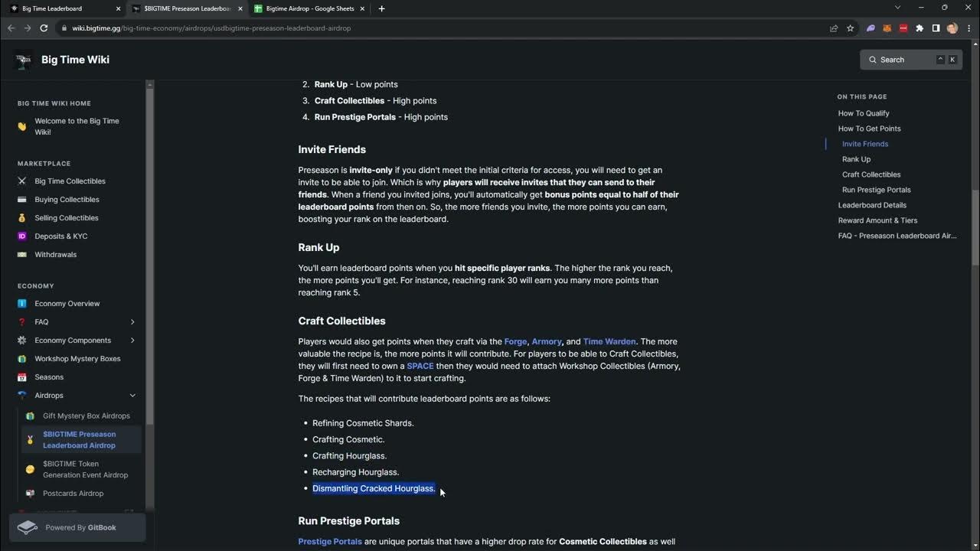Viewport: 980px width, 551px height.
Task: Bookmark this page with the star icon
Action: (x=850, y=28)
